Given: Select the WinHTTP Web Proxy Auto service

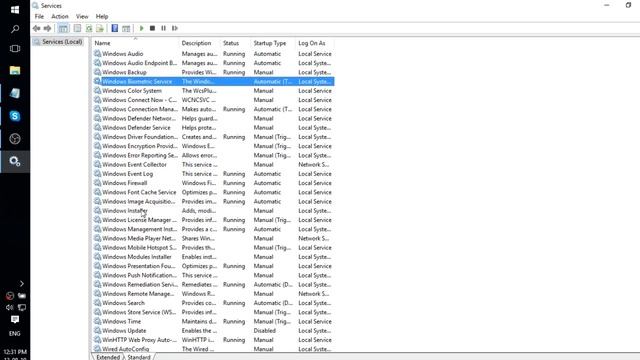Looking at the screenshot, I should click(x=213, y=340).
